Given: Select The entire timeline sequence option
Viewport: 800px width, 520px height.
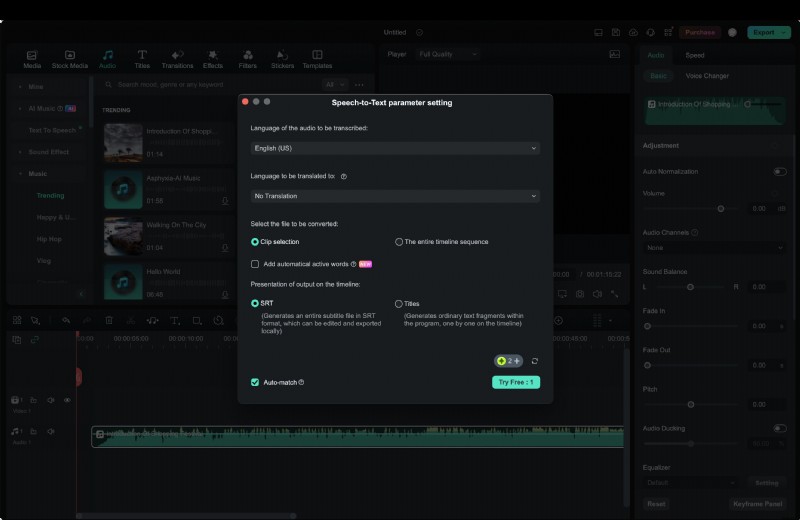Looking at the screenshot, I should click(399, 242).
